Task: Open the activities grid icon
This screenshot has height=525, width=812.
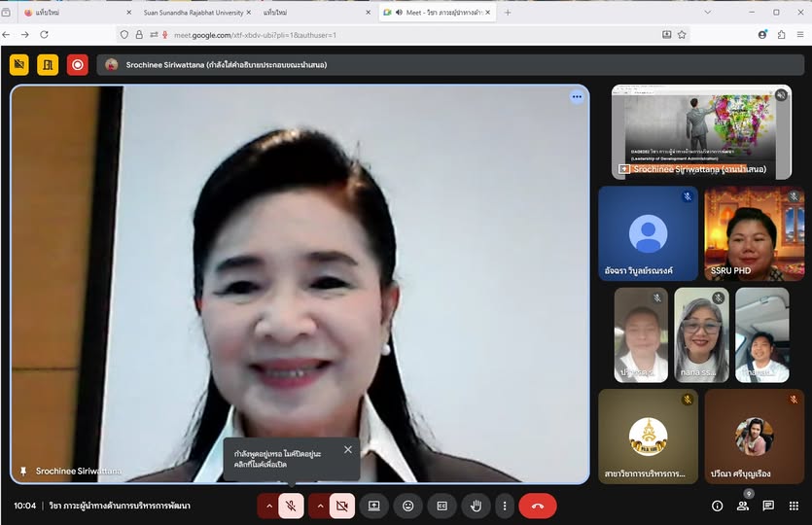Action: [x=794, y=506]
